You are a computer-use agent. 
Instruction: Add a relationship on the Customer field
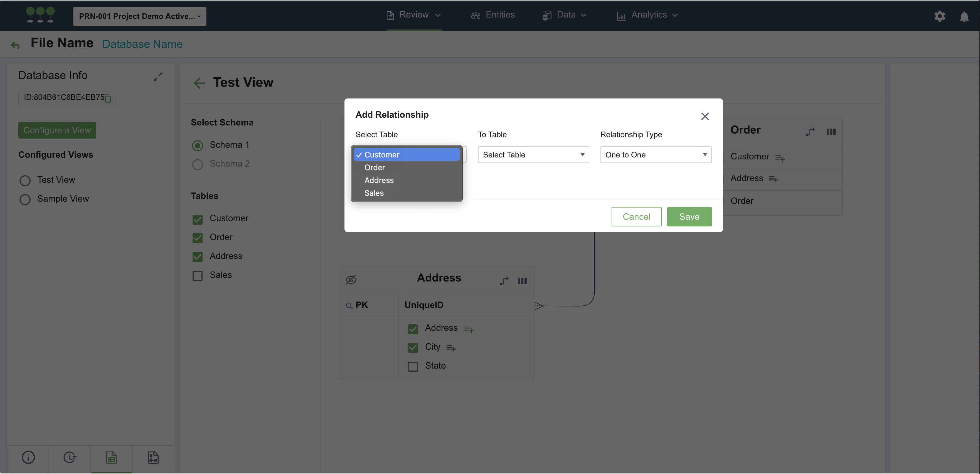(x=780, y=158)
